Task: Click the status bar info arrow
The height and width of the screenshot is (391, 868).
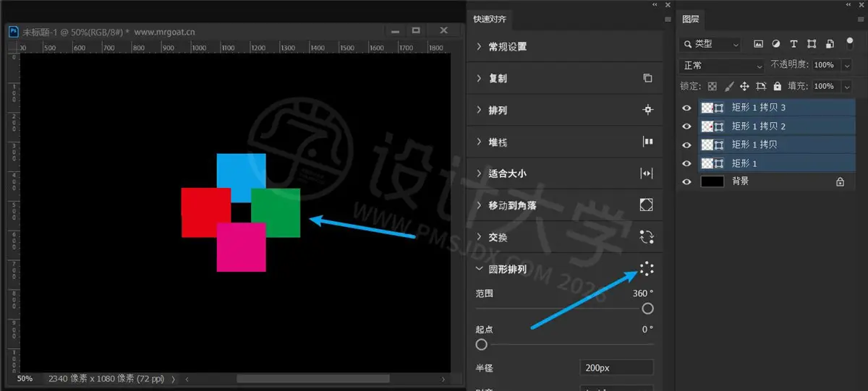Action: tap(172, 379)
